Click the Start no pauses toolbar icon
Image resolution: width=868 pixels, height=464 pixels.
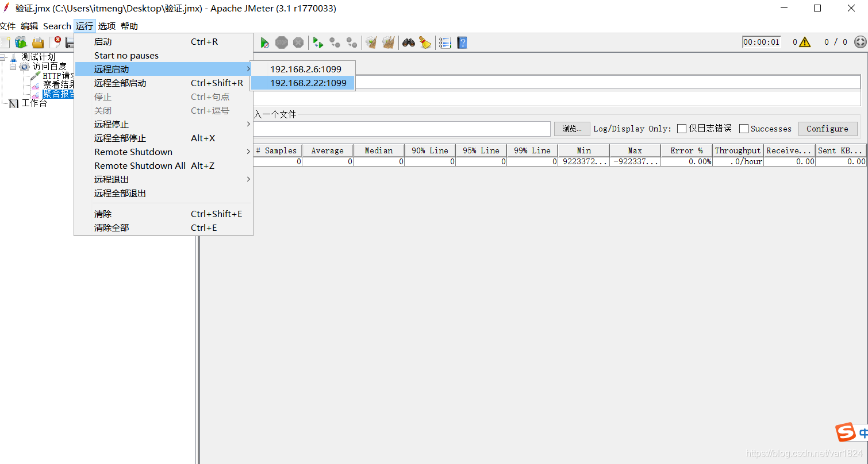264,42
